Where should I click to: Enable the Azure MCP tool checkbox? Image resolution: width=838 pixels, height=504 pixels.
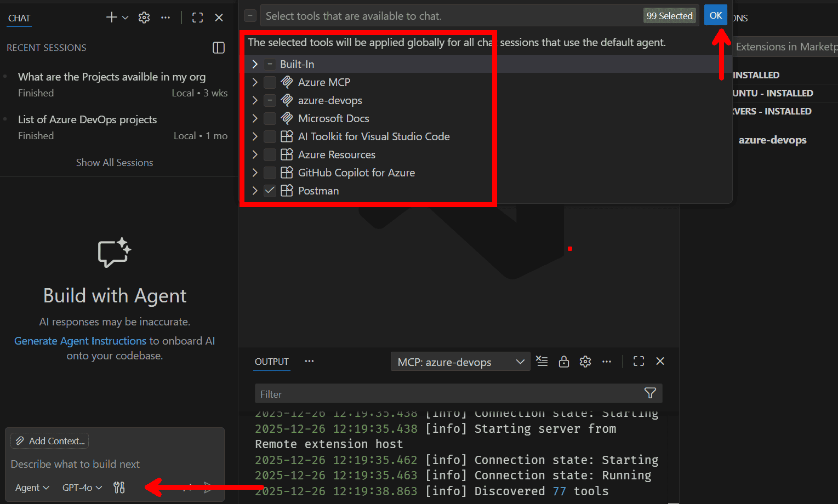(270, 82)
